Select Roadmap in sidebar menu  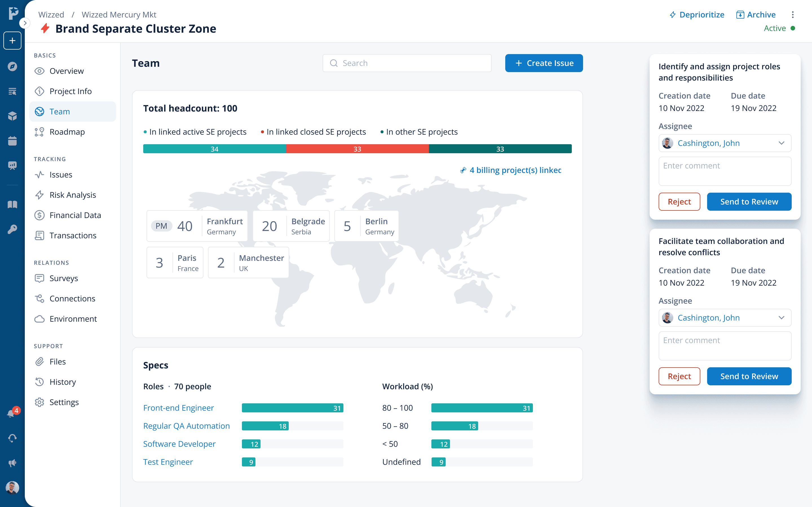coord(67,132)
